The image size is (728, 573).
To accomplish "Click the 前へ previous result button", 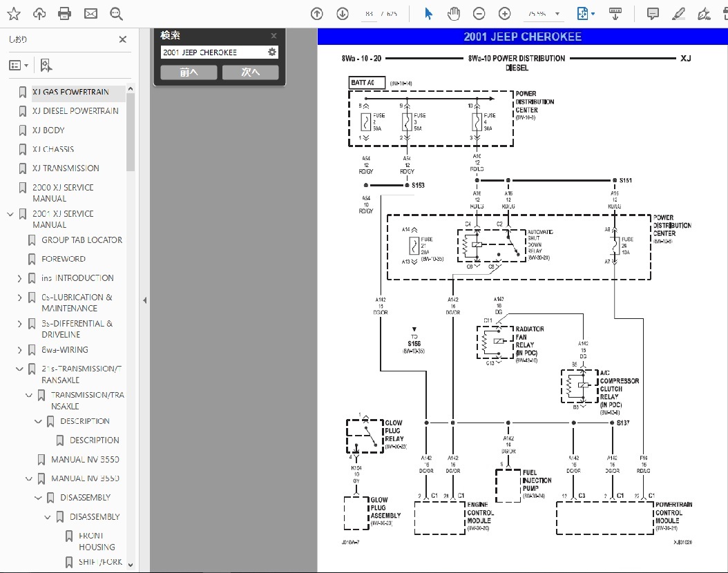I will click(x=189, y=72).
